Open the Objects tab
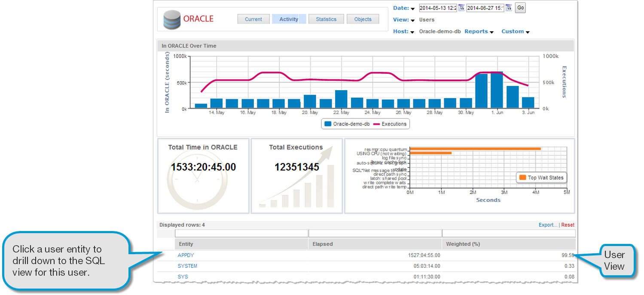This screenshot has width=644, height=295. (x=363, y=19)
